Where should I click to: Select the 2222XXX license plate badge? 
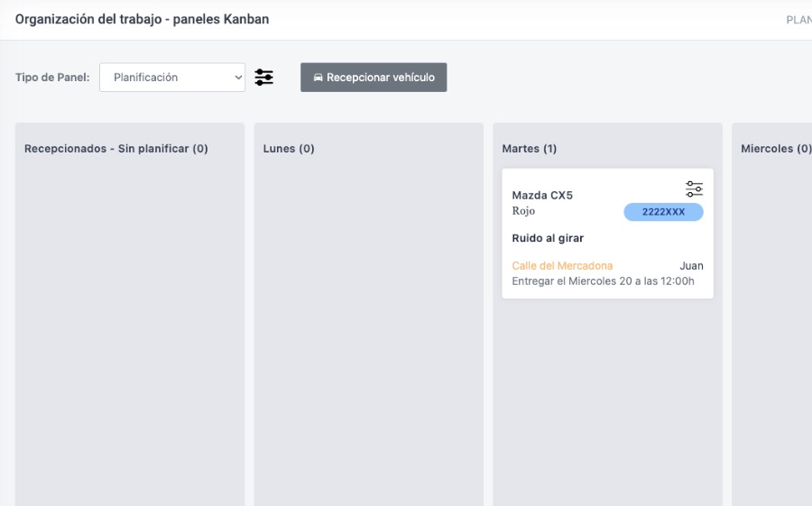click(663, 212)
